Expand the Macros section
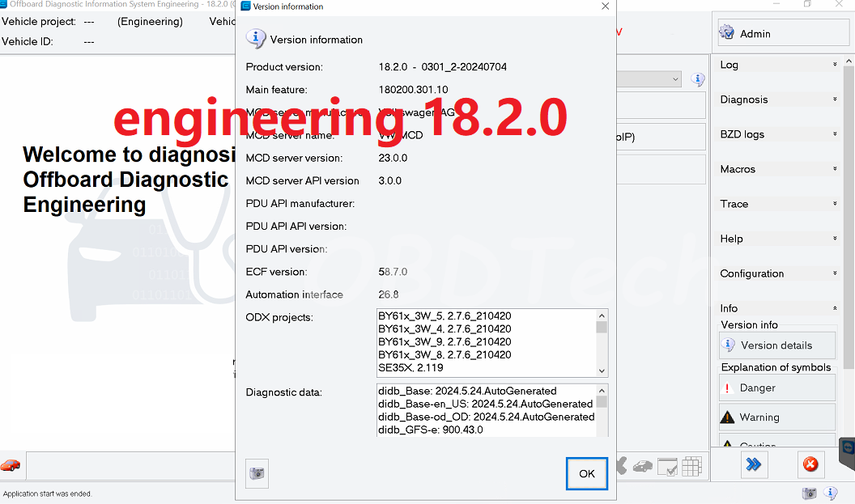Screen dimensions: 855x504 coord(777,169)
